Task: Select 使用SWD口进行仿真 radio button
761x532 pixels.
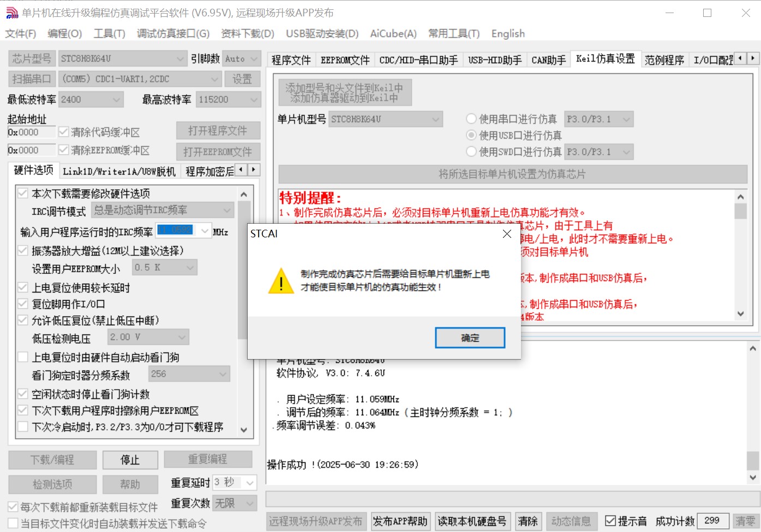Action: tap(471, 152)
